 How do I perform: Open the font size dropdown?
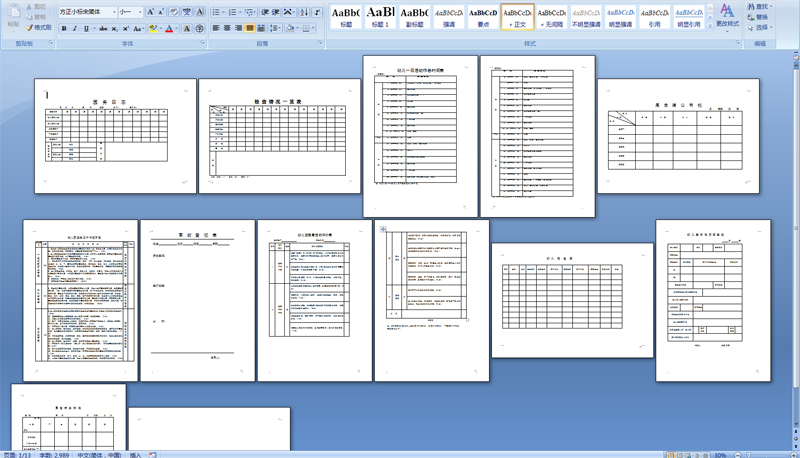(x=140, y=12)
